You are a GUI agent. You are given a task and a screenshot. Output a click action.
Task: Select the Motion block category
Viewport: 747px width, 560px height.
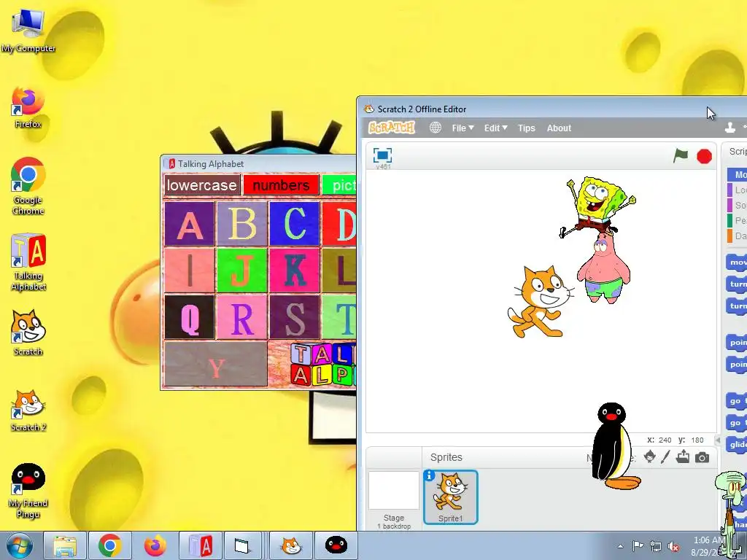pos(737,175)
